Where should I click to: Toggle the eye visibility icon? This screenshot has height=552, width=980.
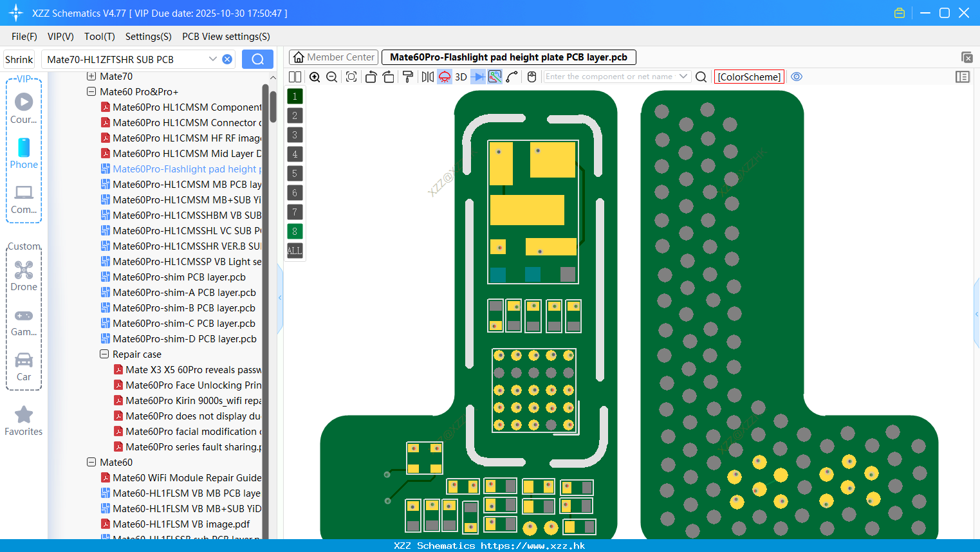797,77
